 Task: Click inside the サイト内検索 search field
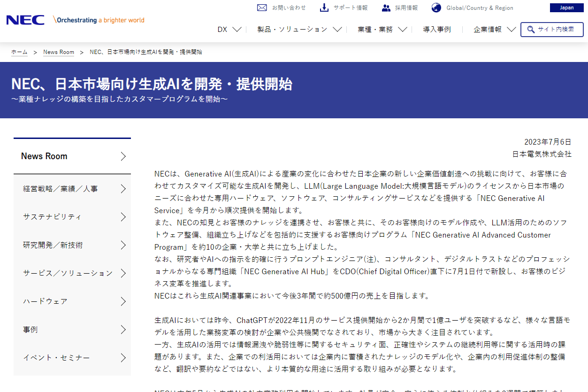pos(556,29)
